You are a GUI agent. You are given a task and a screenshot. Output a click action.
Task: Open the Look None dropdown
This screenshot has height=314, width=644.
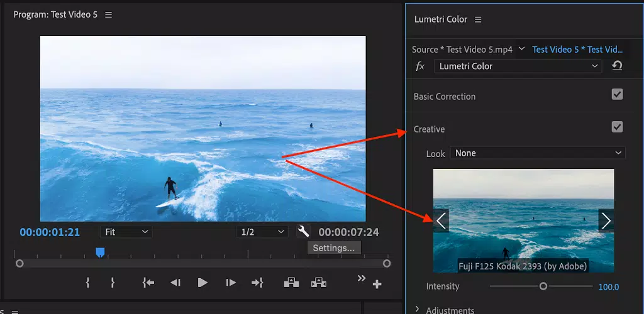coord(538,153)
